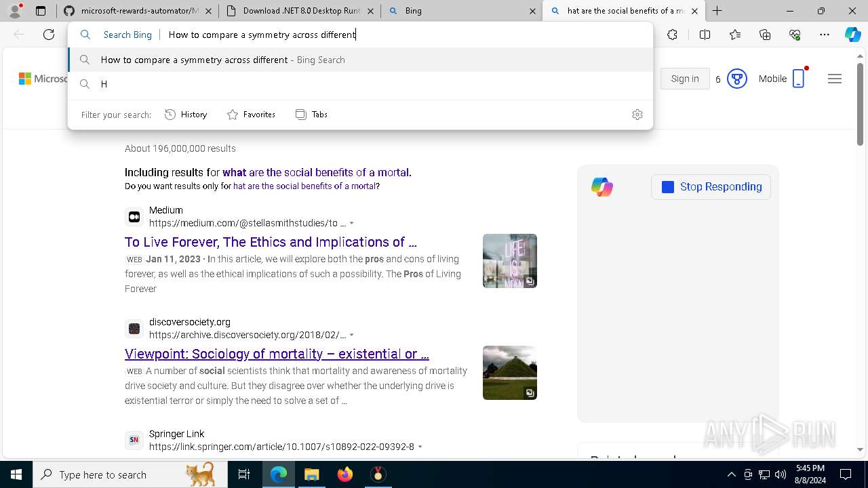This screenshot has height=488, width=868.
Task: Click Sign in button
Action: point(685,79)
